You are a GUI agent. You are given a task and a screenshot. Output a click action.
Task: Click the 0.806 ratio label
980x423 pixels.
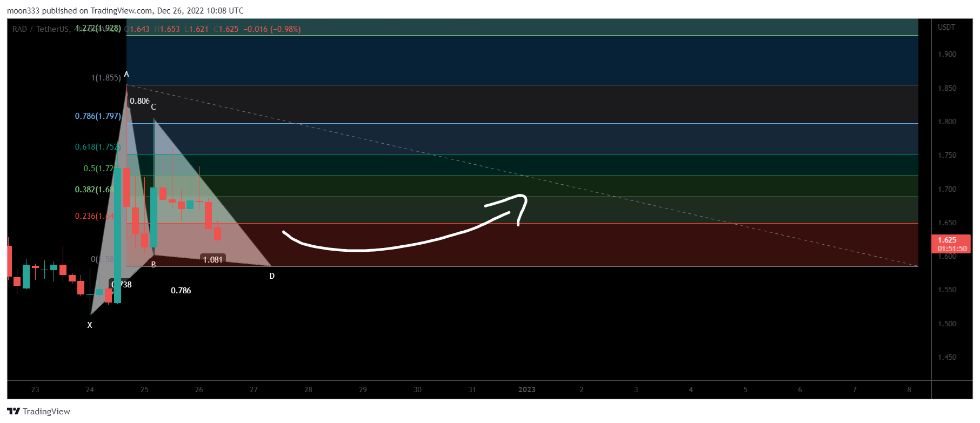(139, 101)
